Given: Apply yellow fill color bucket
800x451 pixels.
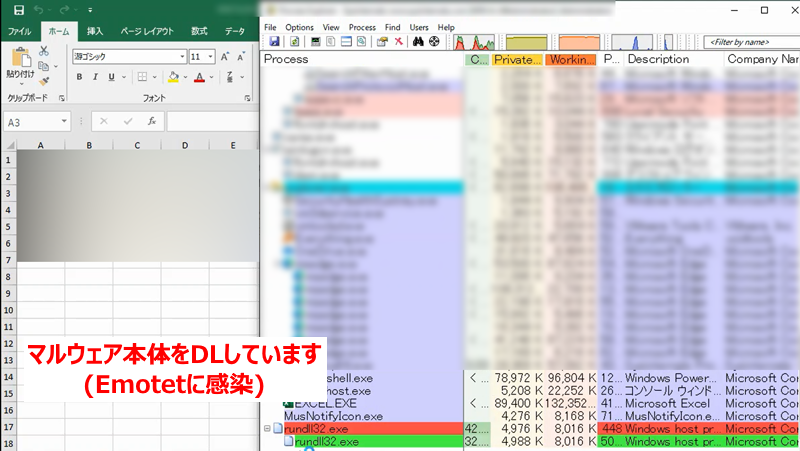Looking at the screenshot, I should pos(173,77).
